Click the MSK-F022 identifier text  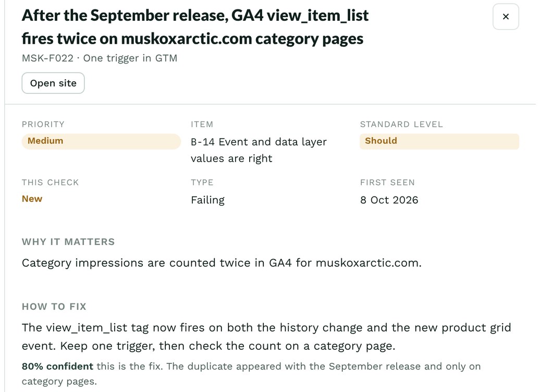coord(47,58)
